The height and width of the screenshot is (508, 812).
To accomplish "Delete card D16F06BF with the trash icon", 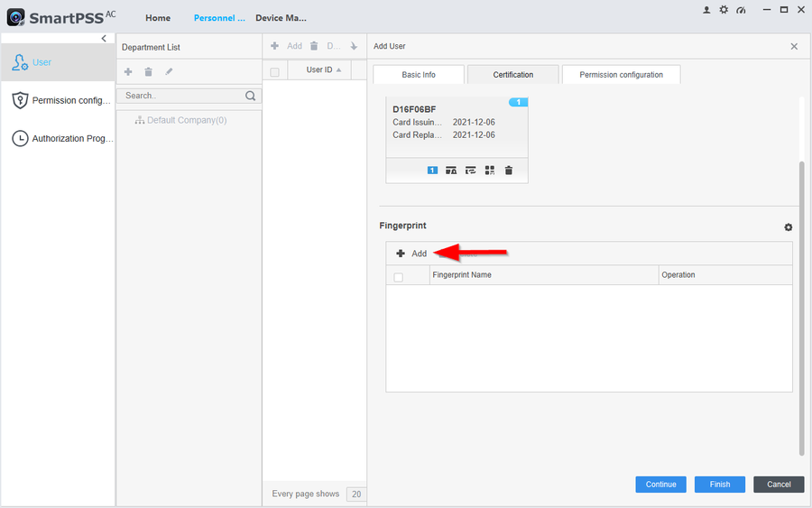I will click(x=509, y=170).
